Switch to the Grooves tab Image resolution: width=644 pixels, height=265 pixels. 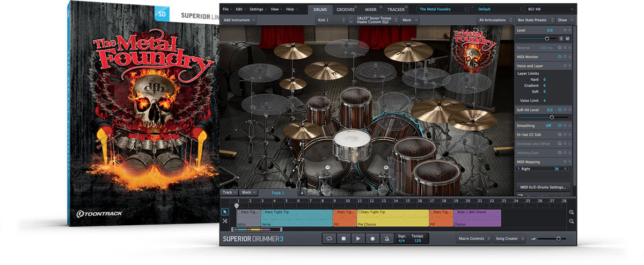[x=346, y=9]
